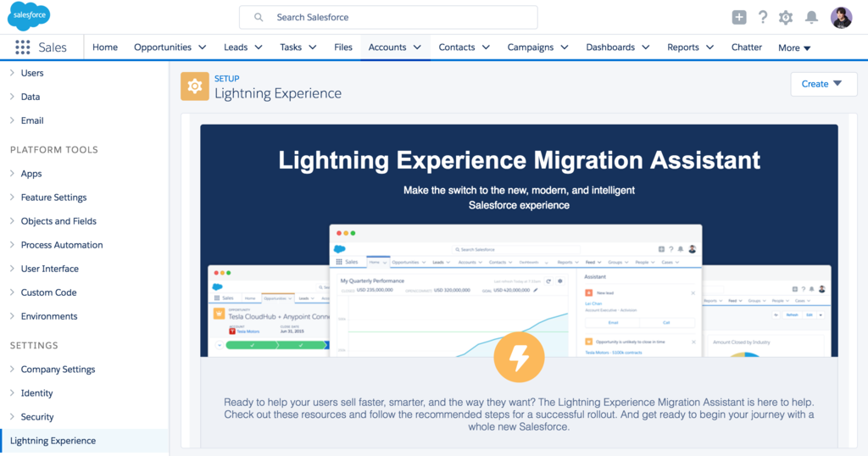Expand the Accounts tab dropdown chevron

coord(417,47)
